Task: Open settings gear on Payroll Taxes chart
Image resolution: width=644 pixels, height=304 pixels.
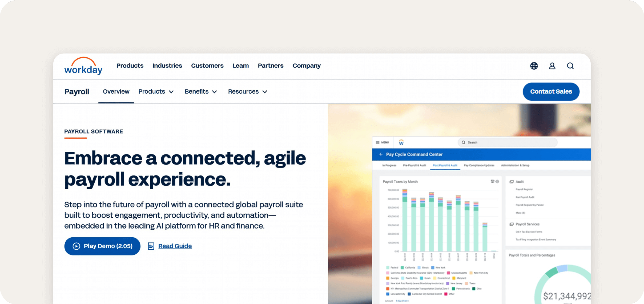Action: (497, 182)
